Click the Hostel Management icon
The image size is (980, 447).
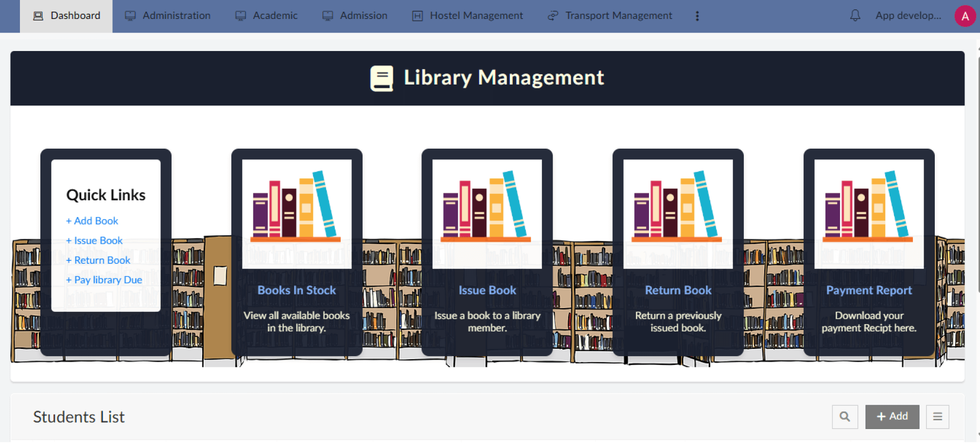click(417, 15)
